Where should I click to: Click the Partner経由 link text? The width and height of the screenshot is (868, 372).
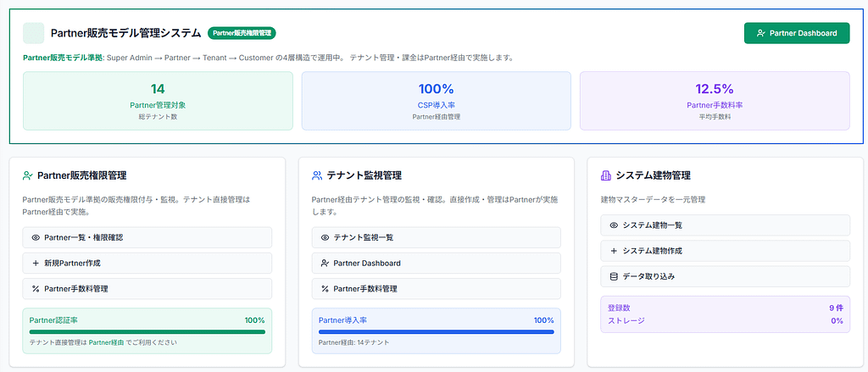pos(107,342)
